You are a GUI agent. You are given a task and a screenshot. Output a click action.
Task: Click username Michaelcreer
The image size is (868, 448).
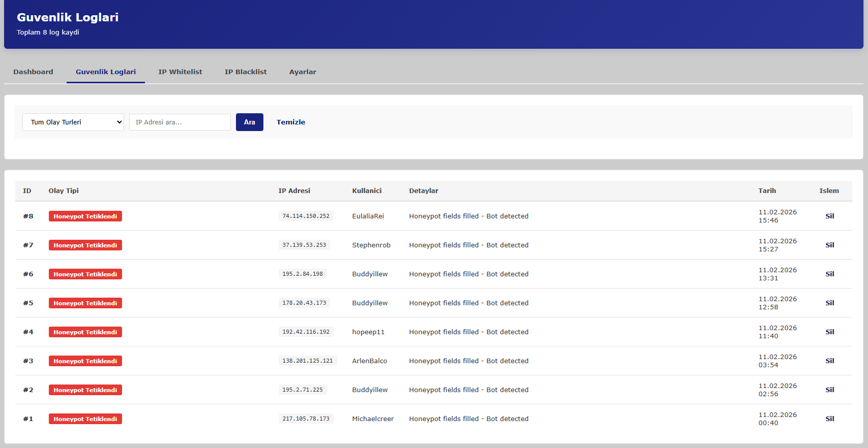[x=373, y=419]
